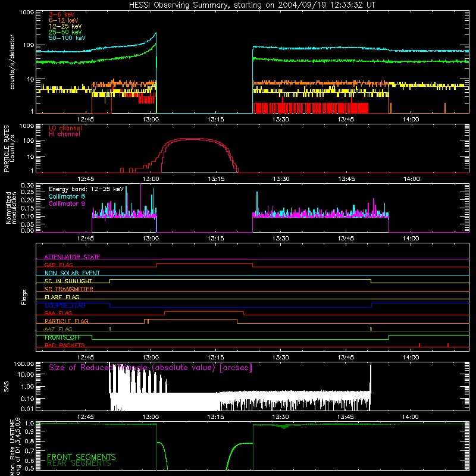
Task: Select the orange 6-12 keV legend label
Action: click(64, 20)
